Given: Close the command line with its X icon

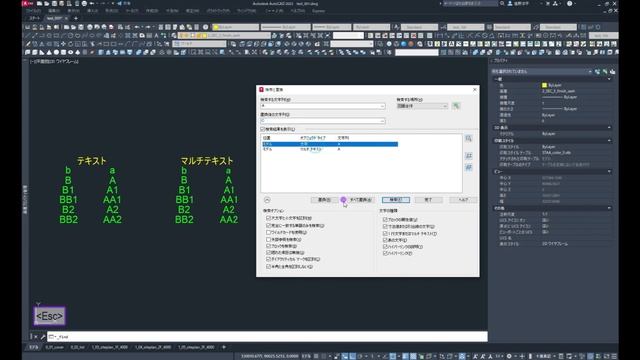Looking at the screenshot, I should click(36, 337).
